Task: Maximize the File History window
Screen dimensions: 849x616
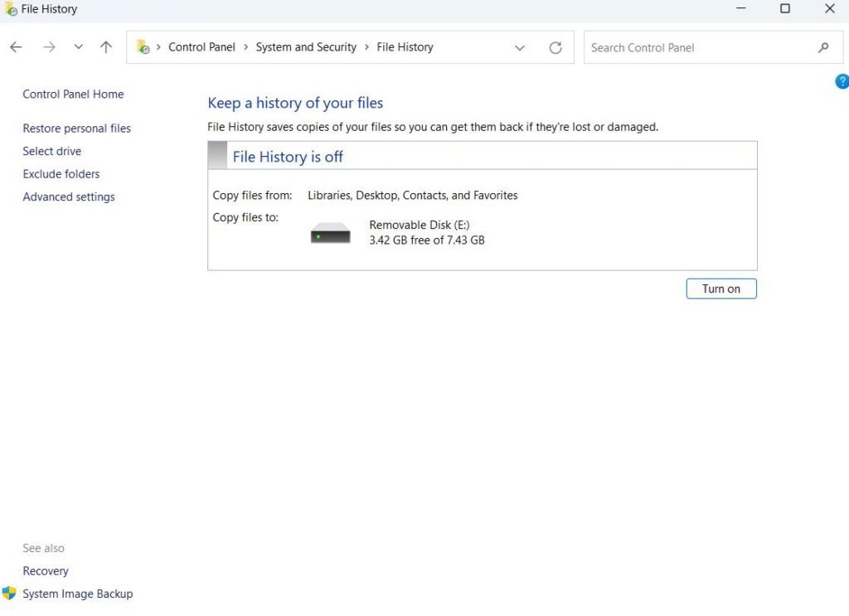Action: [x=785, y=8]
